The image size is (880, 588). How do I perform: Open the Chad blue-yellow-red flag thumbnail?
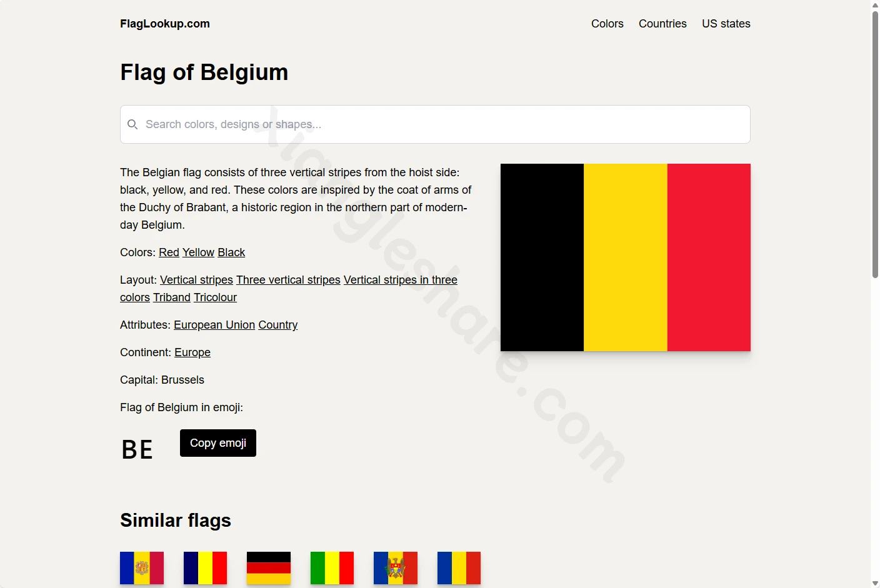(205, 568)
